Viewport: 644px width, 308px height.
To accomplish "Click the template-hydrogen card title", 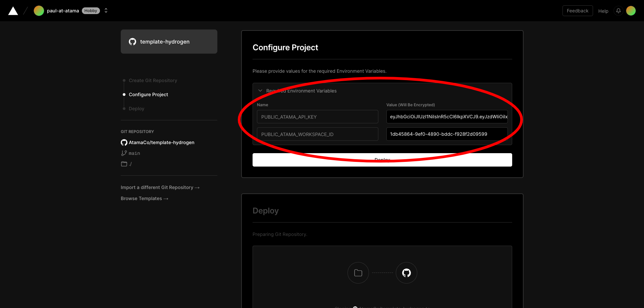I will pos(165,42).
